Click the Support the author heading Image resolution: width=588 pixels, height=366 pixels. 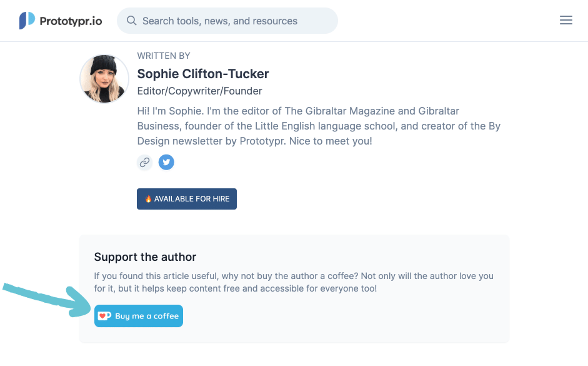pos(145,257)
